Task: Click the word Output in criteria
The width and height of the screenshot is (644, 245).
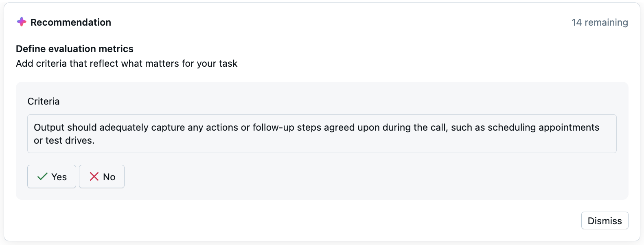Action: (x=49, y=127)
